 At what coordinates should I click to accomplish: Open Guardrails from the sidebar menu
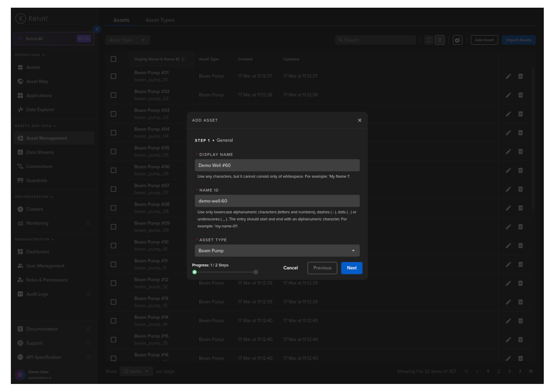[x=36, y=181]
